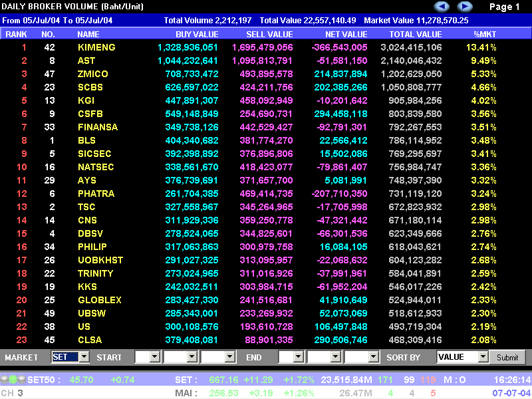Click CLSA sell value 88,901,335

pos(269,340)
